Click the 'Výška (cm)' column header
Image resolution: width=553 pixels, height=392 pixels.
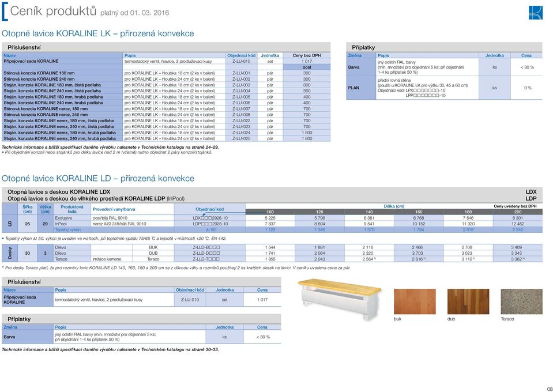tap(45, 209)
